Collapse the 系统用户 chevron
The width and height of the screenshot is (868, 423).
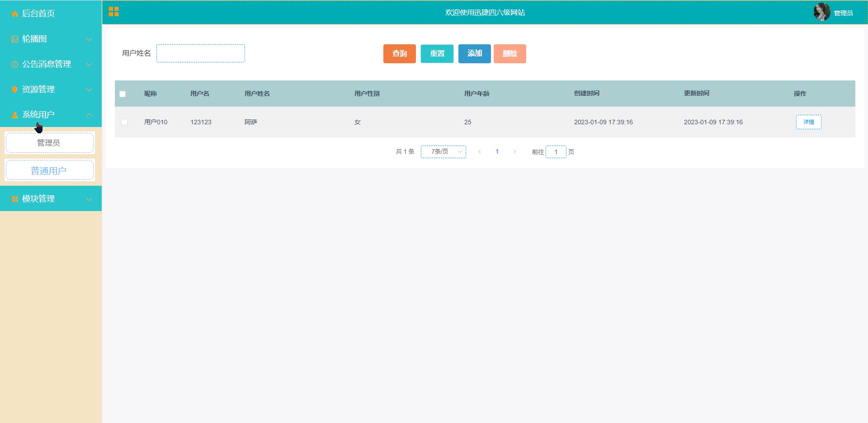(x=89, y=115)
